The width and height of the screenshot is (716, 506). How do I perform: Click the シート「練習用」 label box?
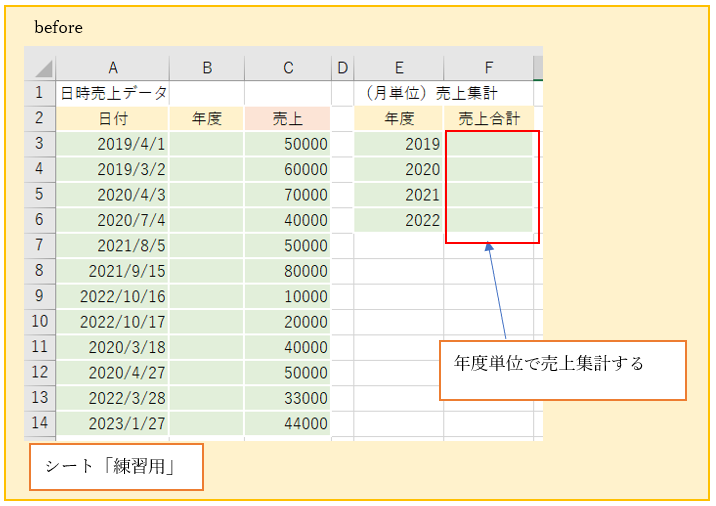(x=117, y=467)
